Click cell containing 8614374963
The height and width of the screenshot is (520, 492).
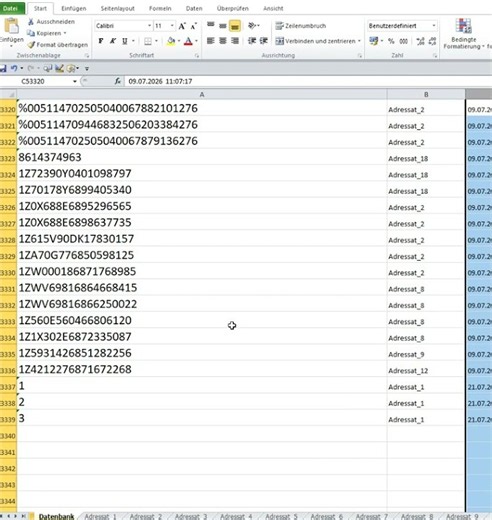(202, 157)
